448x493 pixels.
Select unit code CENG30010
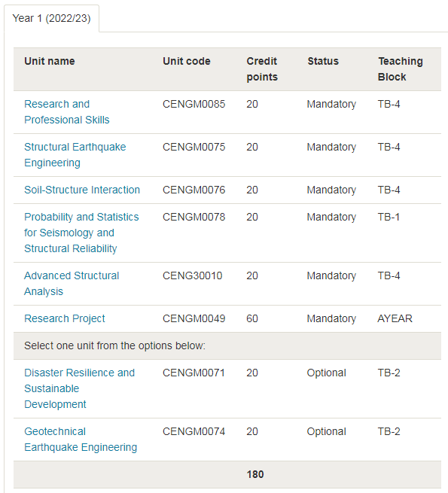click(x=192, y=275)
